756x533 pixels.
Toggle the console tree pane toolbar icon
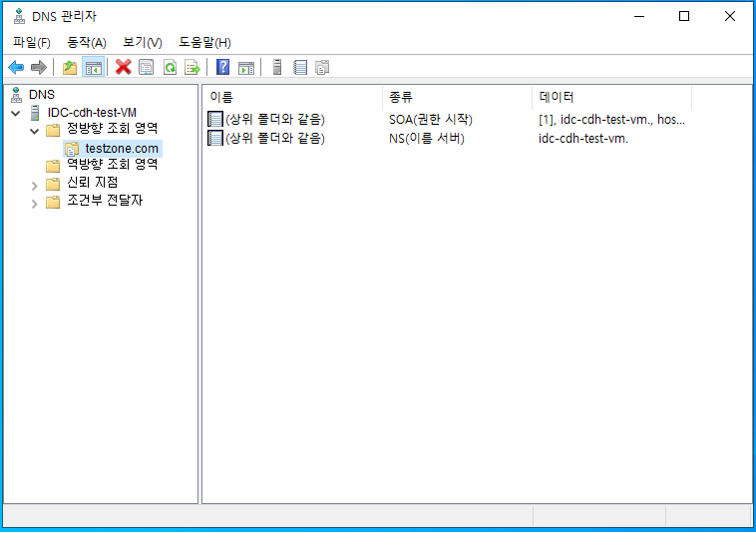93,67
